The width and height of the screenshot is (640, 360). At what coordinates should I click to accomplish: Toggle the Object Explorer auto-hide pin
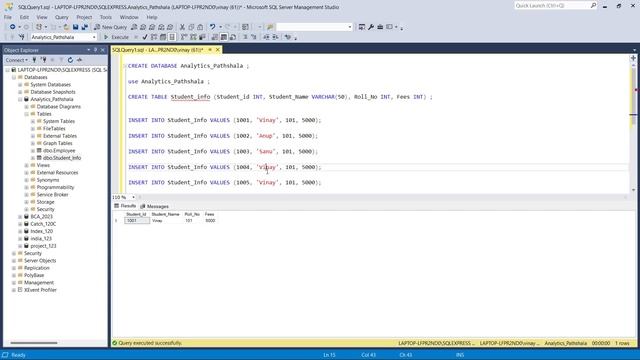pos(96,50)
